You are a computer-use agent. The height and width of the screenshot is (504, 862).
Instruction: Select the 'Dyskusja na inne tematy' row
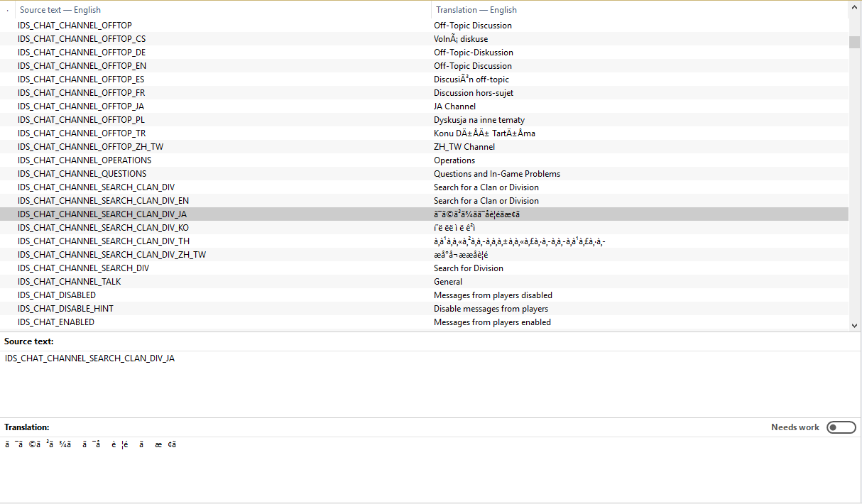[479, 120]
